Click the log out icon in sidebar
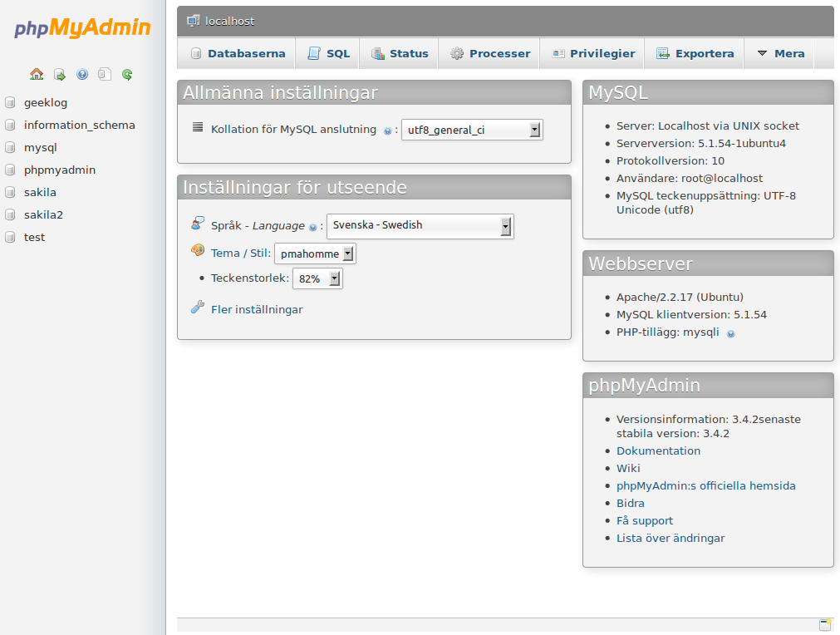 [x=60, y=75]
